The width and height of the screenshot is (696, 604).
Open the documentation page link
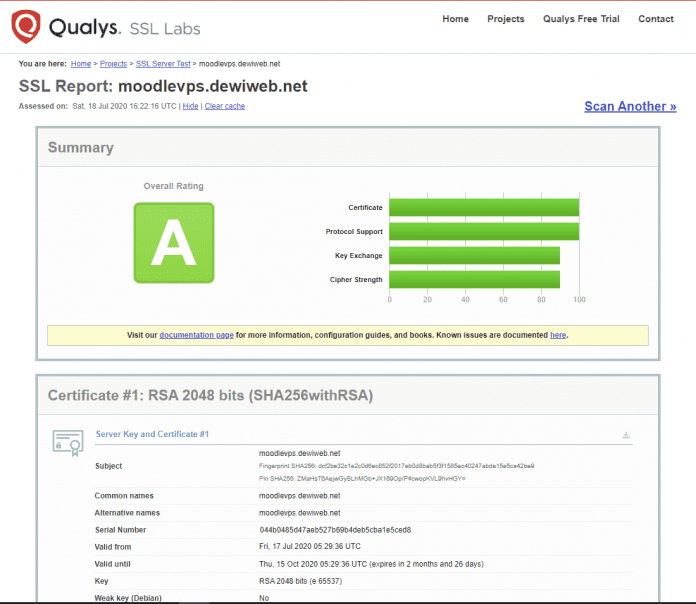tap(197, 335)
